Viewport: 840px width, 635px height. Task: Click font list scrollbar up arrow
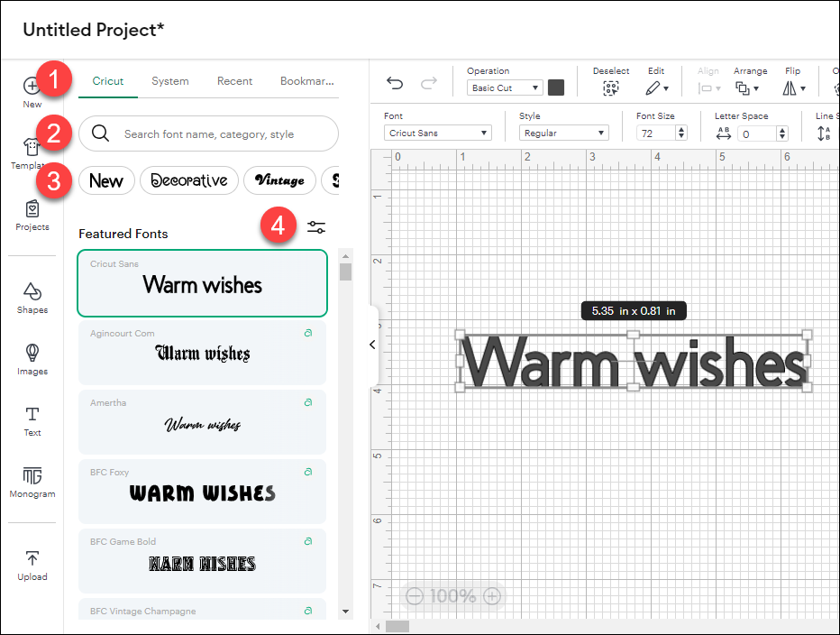345,256
